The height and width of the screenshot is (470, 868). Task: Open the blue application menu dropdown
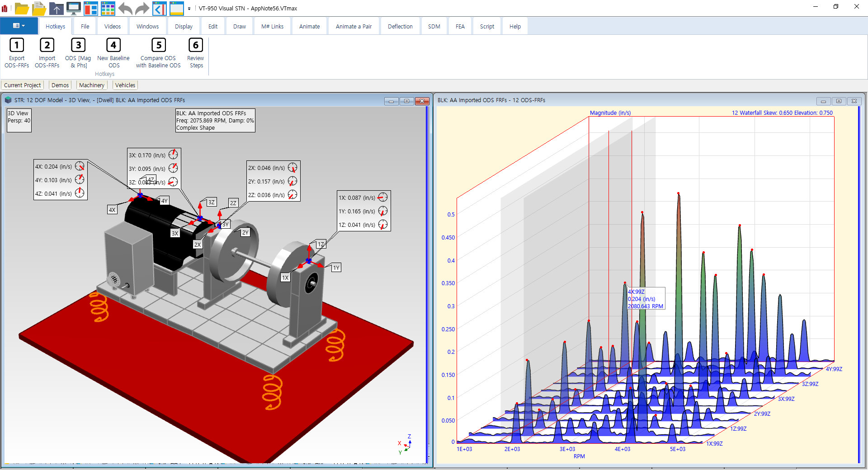click(x=19, y=26)
